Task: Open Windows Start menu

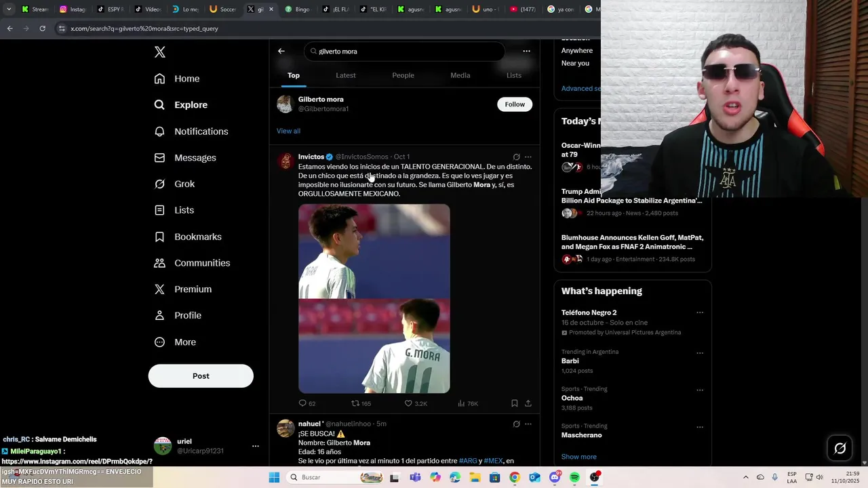Action: tap(274, 477)
